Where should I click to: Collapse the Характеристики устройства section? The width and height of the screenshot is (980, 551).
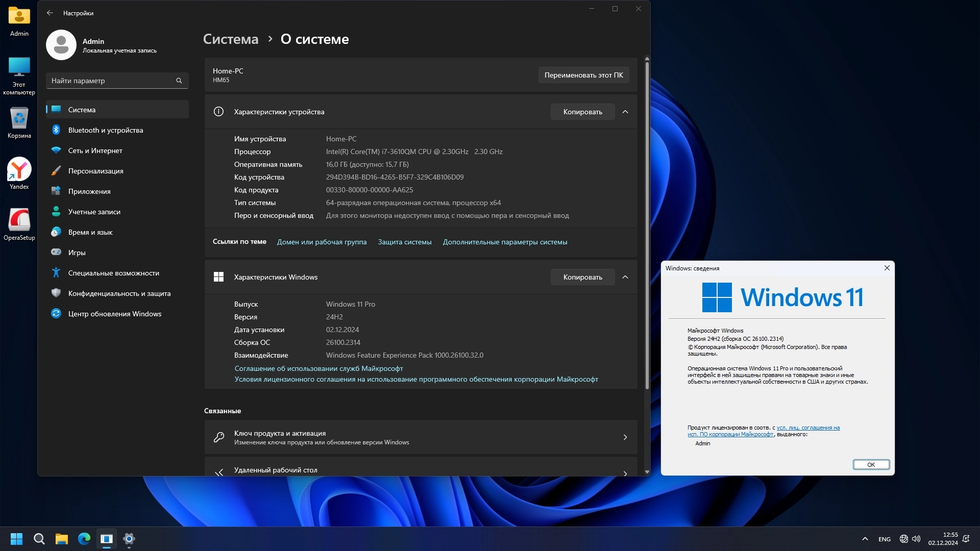point(625,112)
